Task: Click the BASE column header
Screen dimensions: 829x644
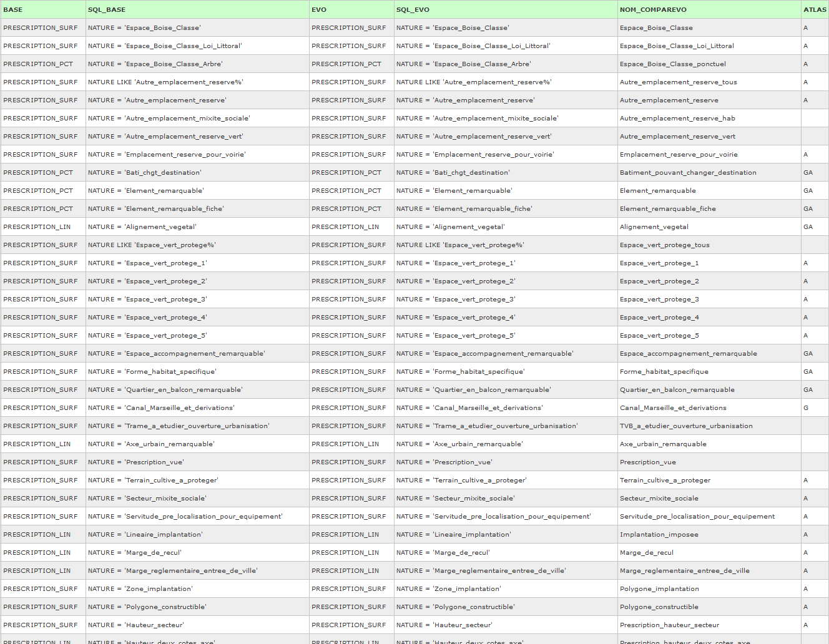Action: point(13,9)
